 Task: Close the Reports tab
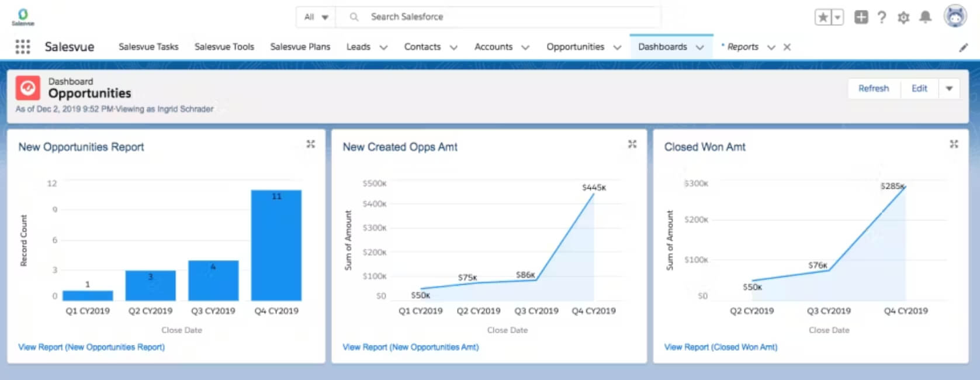[787, 47]
